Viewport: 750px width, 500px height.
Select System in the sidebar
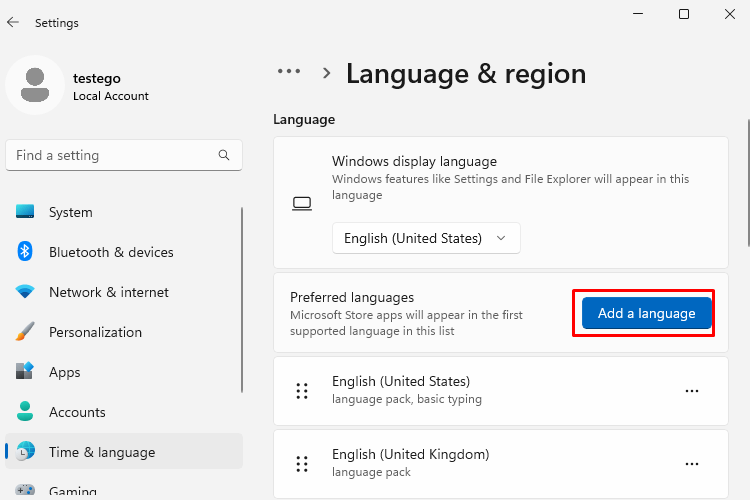tap(124, 212)
